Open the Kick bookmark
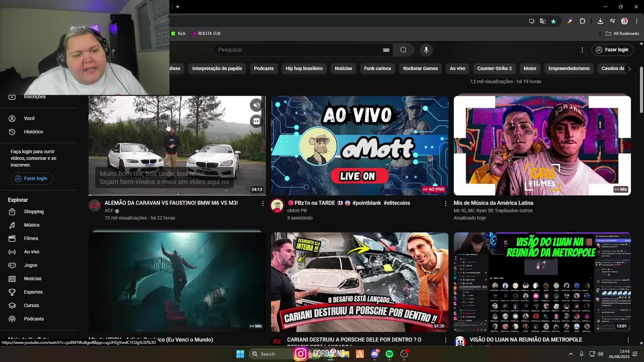 pos(178,34)
